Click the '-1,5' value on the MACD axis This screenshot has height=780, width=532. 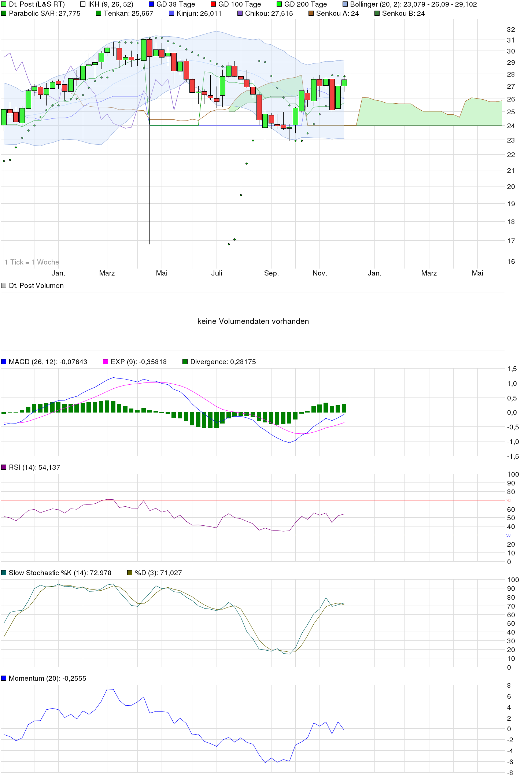click(513, 456)
